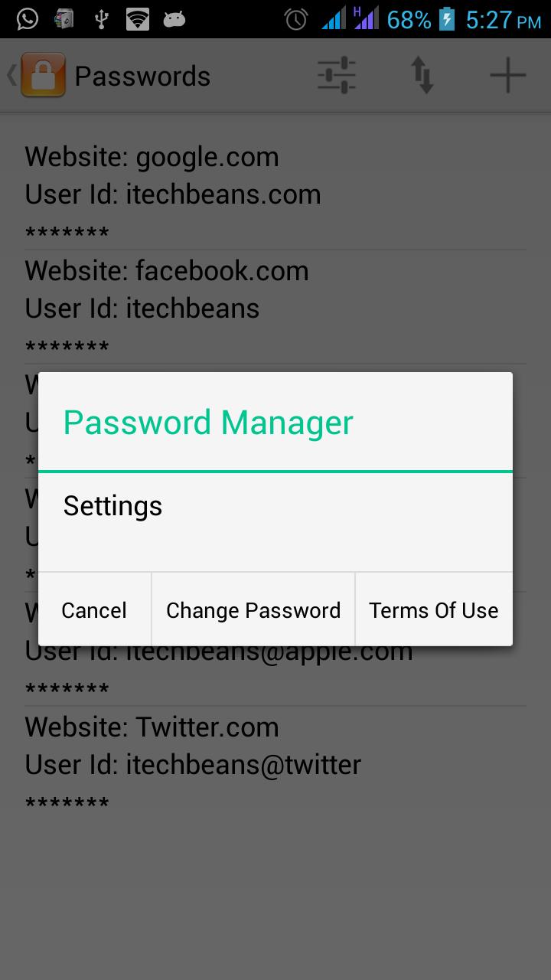Tap the back chevron beside the padlock
Screen dimensions: 551x980
pos(11,75)
